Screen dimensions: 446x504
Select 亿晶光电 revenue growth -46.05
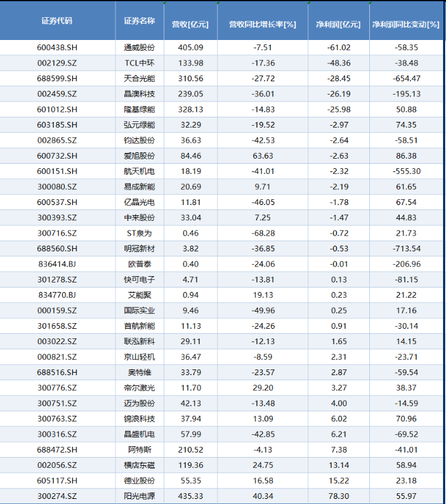[263, 202]
